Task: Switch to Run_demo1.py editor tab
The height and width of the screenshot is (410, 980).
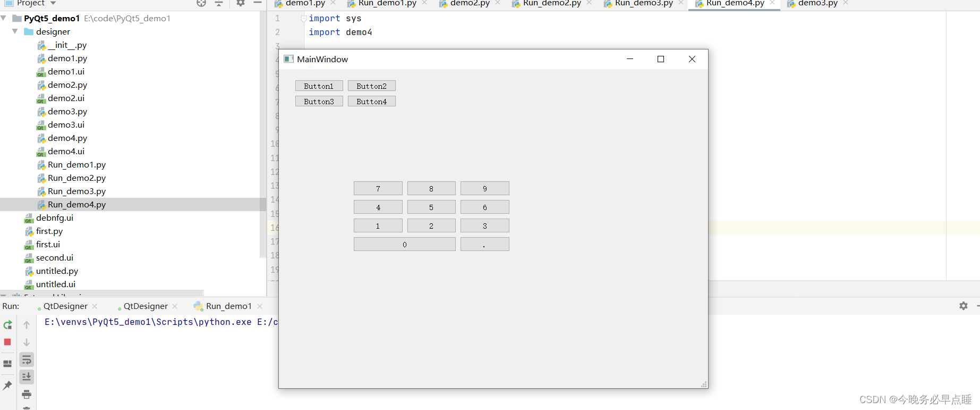Action: tap(387, 4)
